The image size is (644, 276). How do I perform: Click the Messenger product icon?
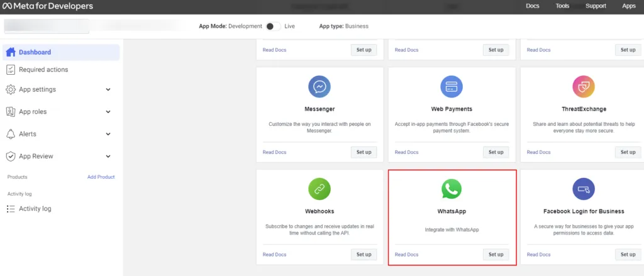[x=319, y=87]
